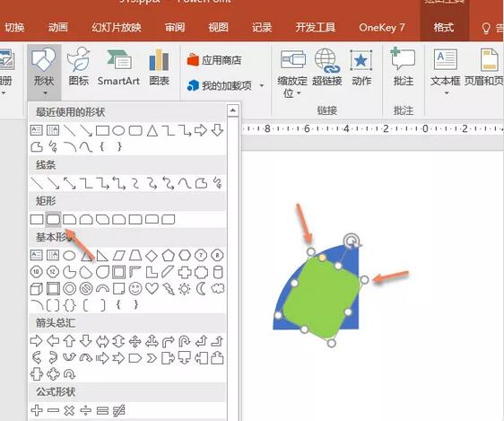Click the shapes gallery scroll up arrow

(232, 110)
